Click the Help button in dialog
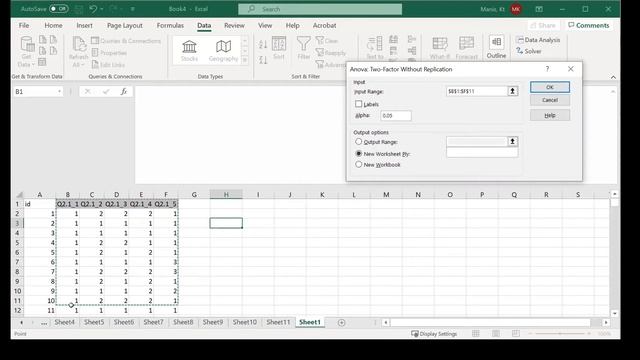The height and width of the screenshot is (360, 640). click(550, 116)
